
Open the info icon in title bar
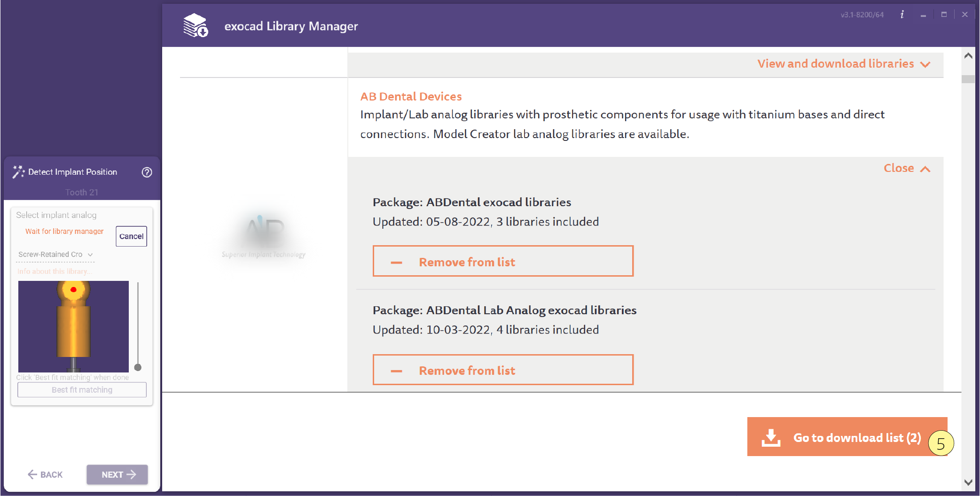(902, 15)
